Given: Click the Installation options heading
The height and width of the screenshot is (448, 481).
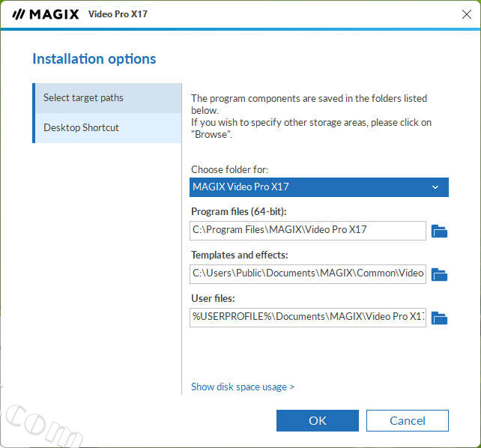Looking at the screenshot, I should tap(94, 59).
